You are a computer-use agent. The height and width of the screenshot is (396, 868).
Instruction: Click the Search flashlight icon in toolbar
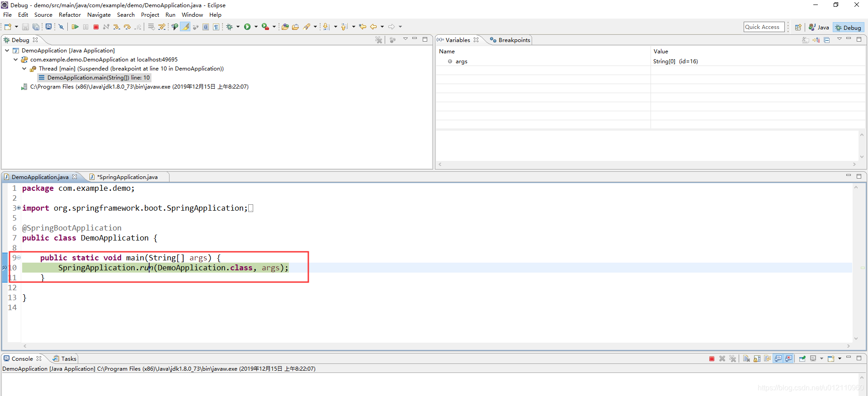click(307, 27)
